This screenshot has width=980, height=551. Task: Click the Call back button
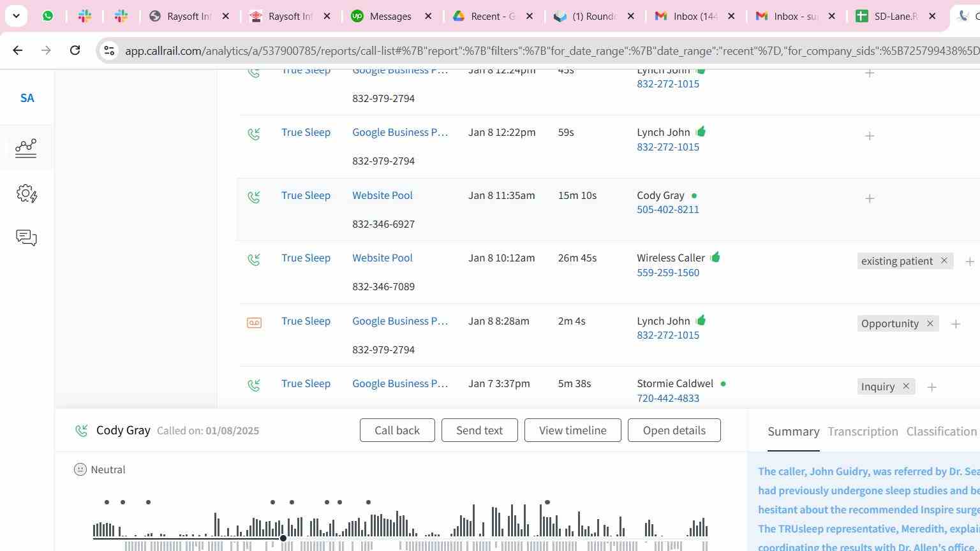point(397,430)
